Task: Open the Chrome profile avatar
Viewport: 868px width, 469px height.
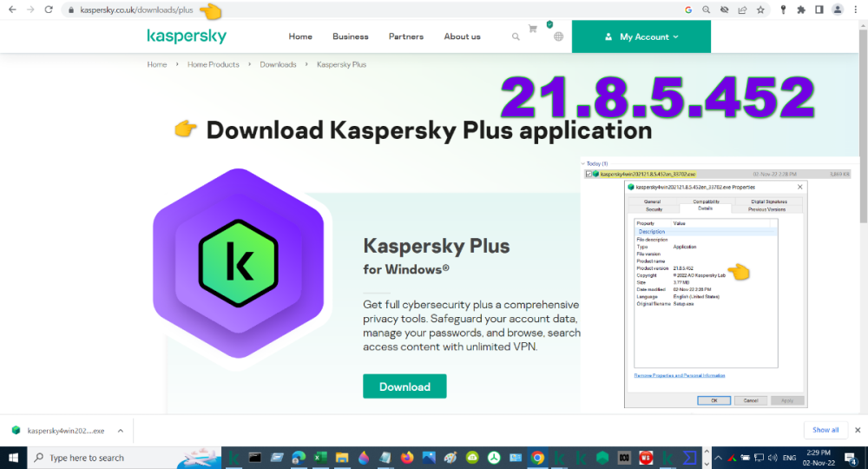Action: click(838, 10)
